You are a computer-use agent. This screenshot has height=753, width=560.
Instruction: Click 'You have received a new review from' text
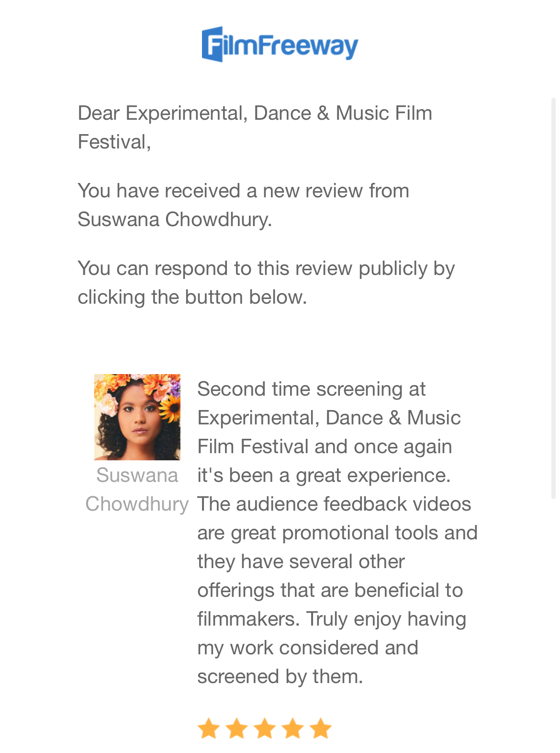pyautogui.click(x=243, y=191)
